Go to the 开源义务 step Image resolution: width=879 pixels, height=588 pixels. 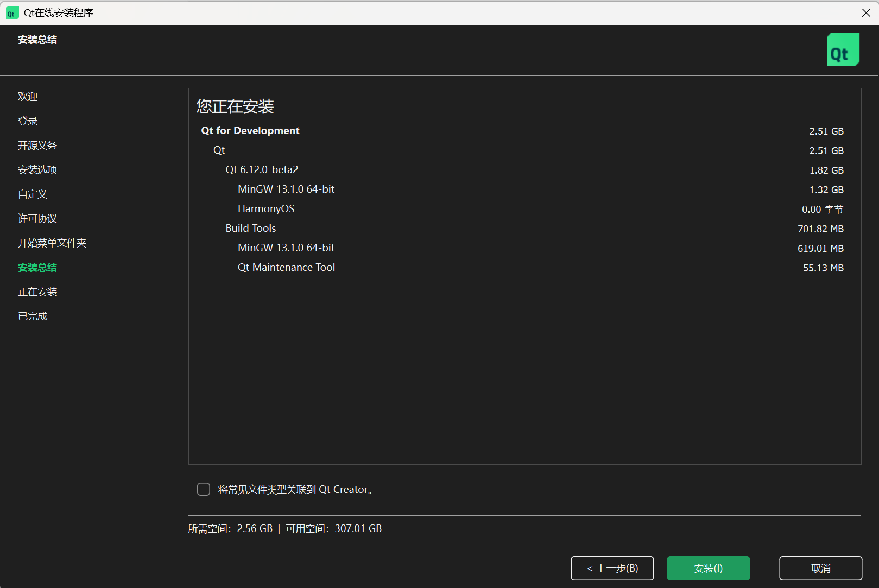37,146
